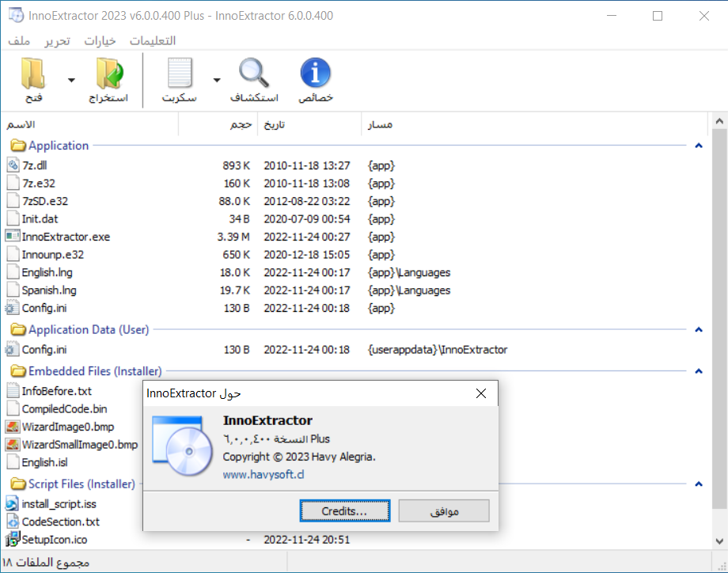Click the '3.39 M' size of InnoExtractor.exe

click(233, 237)
